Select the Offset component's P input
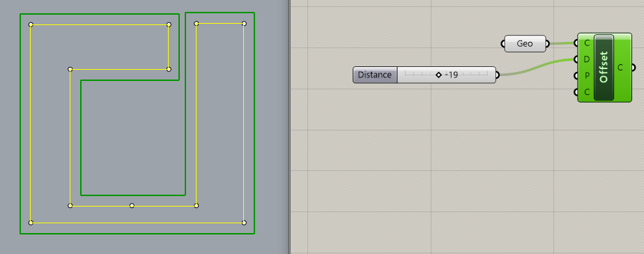This screenshot has height=254, width=644. (x=586, y=75)
